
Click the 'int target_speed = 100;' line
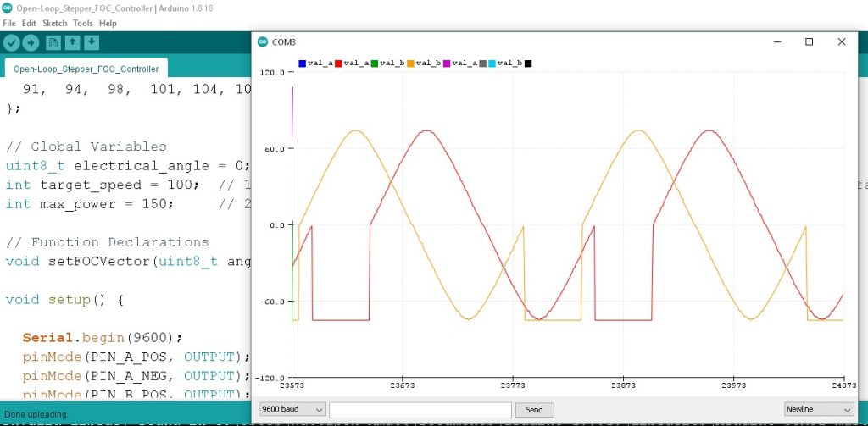click(x=102, y=185)
